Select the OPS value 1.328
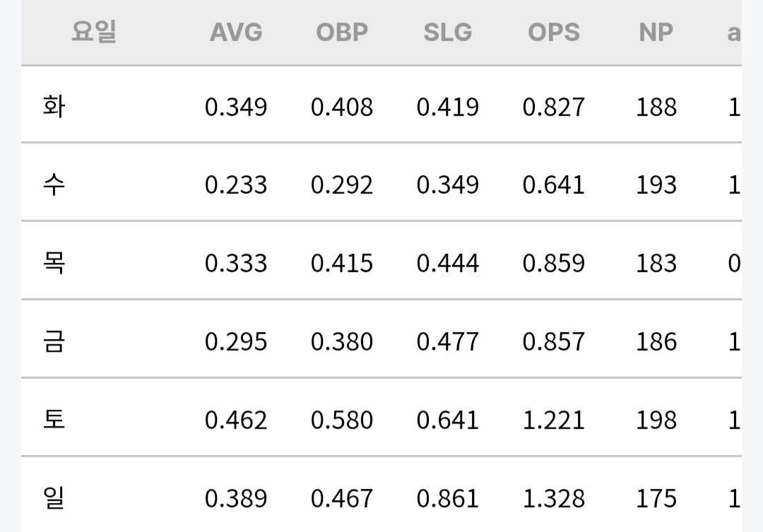This screenshot has height=532, width=763. coord(554,498)
